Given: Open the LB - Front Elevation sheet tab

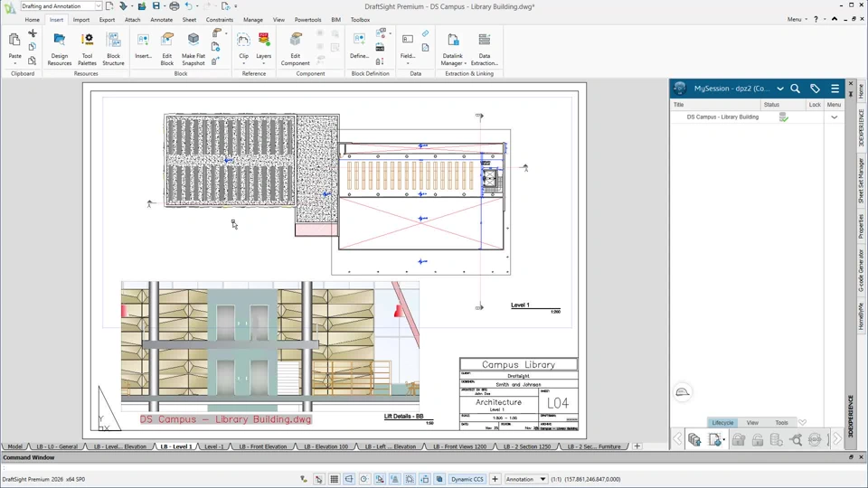Looking at the screenshot, I should (263, 446).
